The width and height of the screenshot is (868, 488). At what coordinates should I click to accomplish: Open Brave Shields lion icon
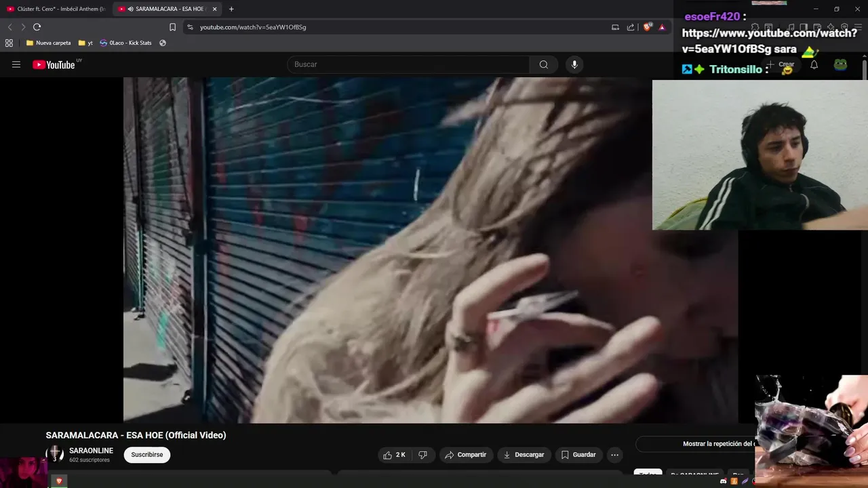click(648, 27)
